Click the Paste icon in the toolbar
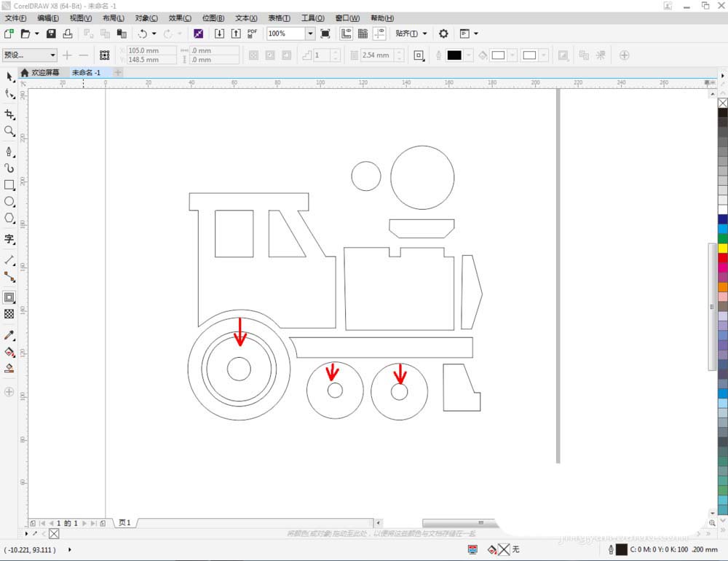The image size is (728, 561). point(122,34)
